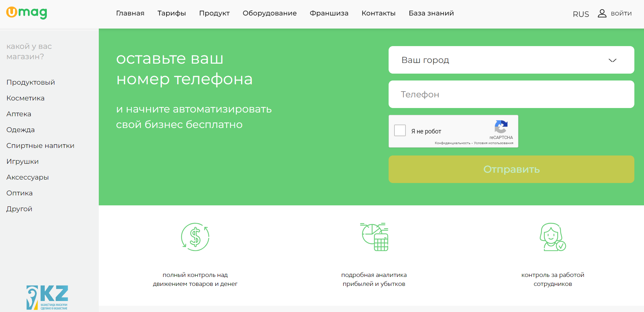Click the dollar circulation icon
The image size is (644, 312).
pyautogui.click(x=195, y=237)
